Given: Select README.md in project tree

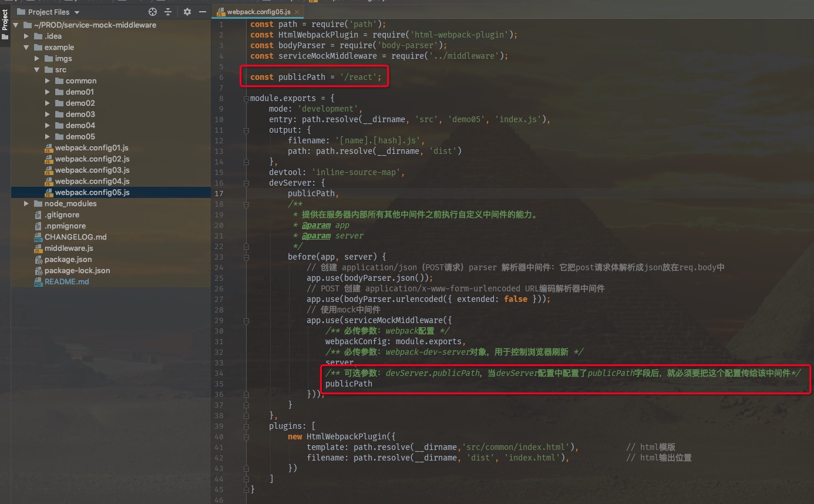Looking at the screenshot, I should click(67, 282).
